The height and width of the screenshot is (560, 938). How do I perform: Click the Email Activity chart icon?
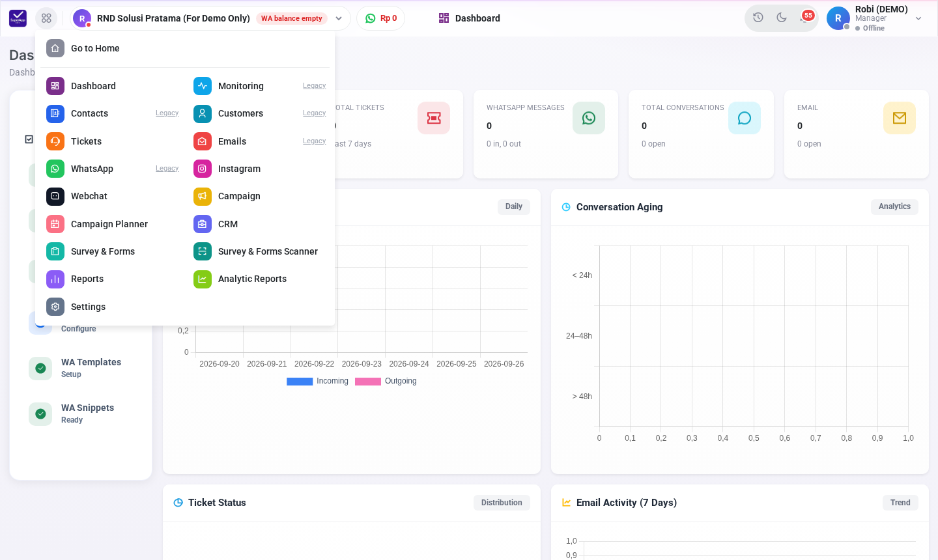[566, 503]
